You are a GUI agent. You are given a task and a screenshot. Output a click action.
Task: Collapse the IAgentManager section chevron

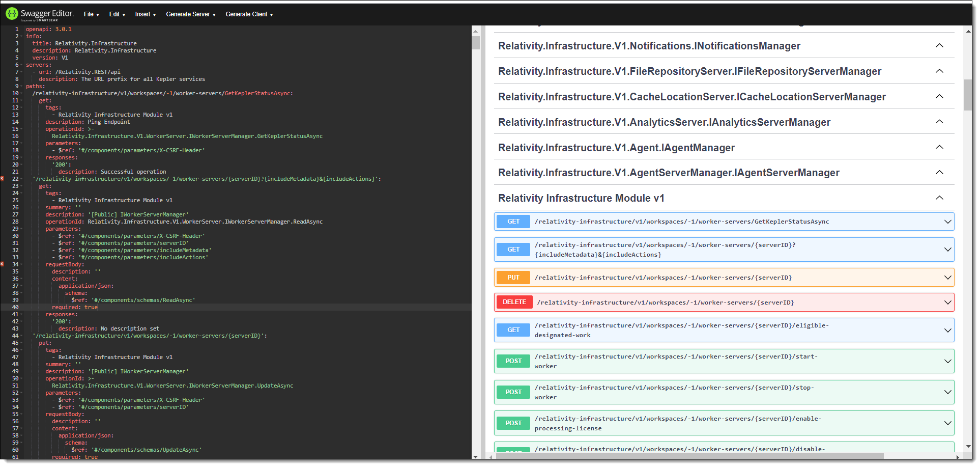939,148
